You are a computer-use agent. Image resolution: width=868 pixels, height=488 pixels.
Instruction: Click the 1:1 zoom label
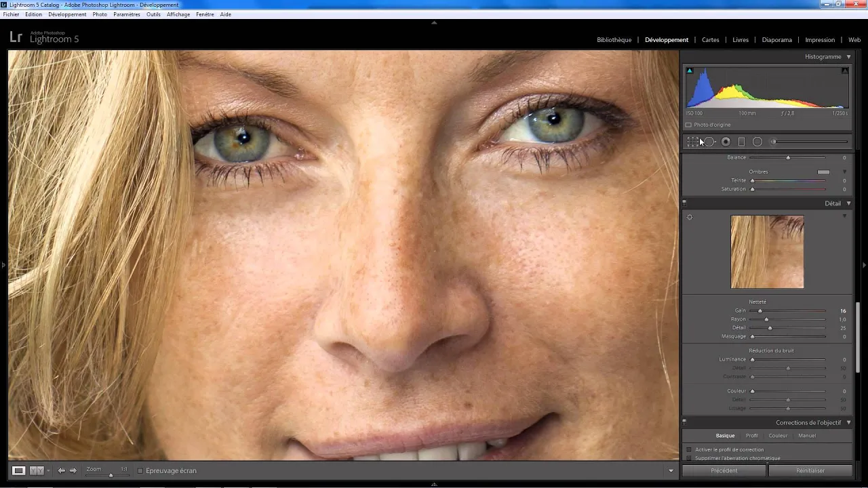point(124,469)
